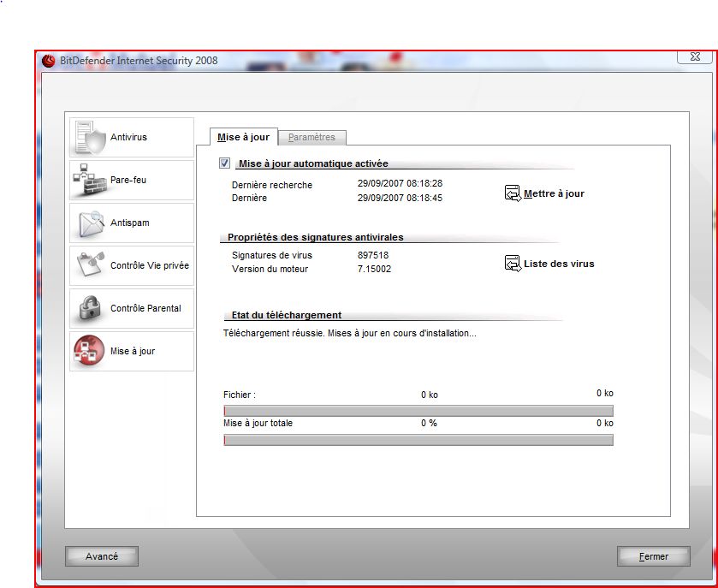718x588 pixels.
Task: Uncheck Mise à jour automatique activée
Action: coord(224,163)
